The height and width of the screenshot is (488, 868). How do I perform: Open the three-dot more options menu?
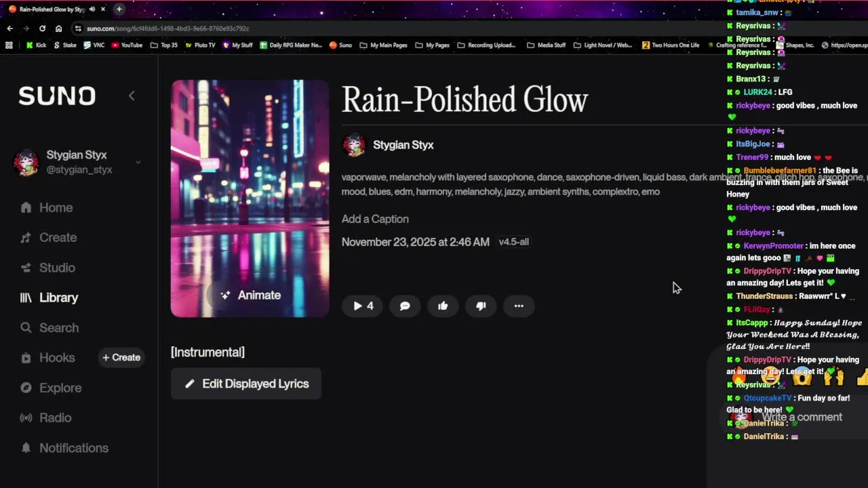[519, 306]
